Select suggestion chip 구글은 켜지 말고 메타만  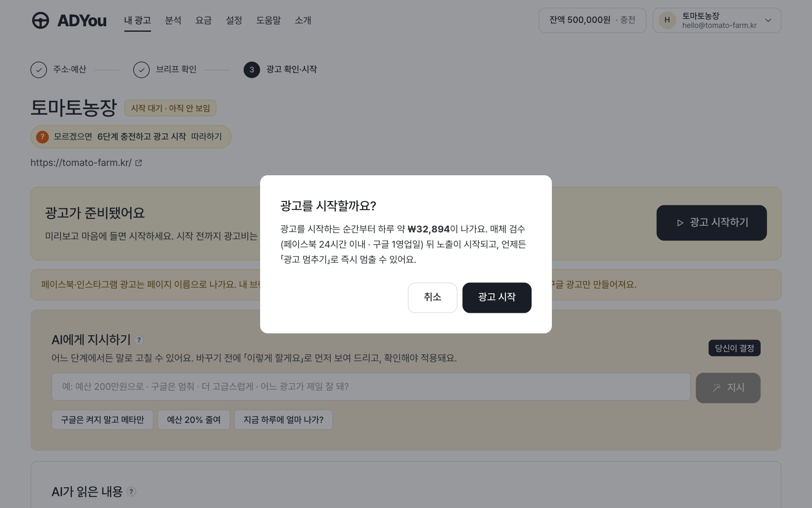[x=102, y=420]
